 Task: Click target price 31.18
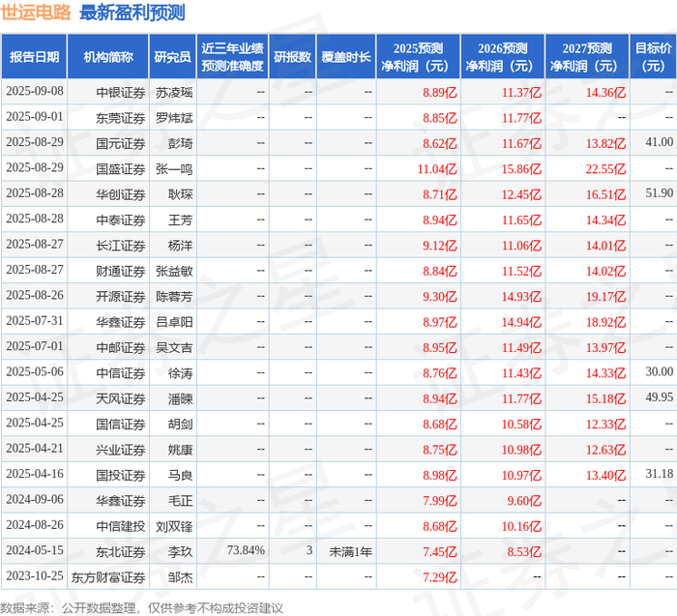[x=659, y=474]
